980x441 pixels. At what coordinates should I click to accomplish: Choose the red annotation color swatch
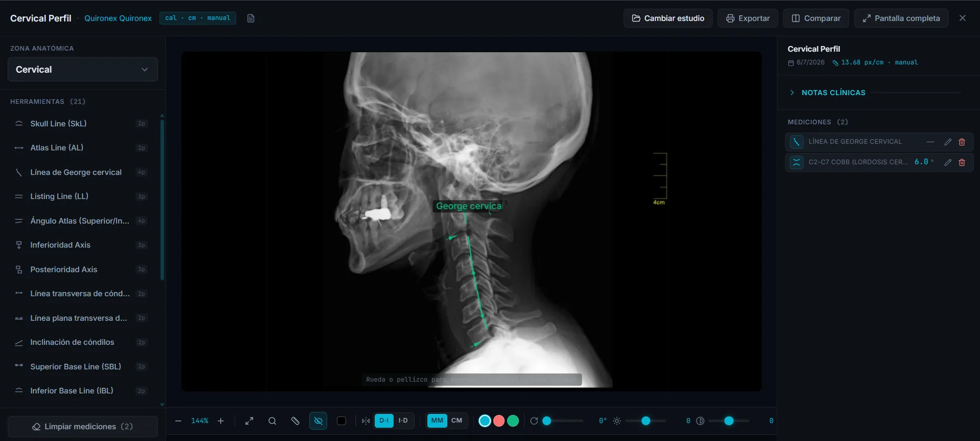[499, 421]
